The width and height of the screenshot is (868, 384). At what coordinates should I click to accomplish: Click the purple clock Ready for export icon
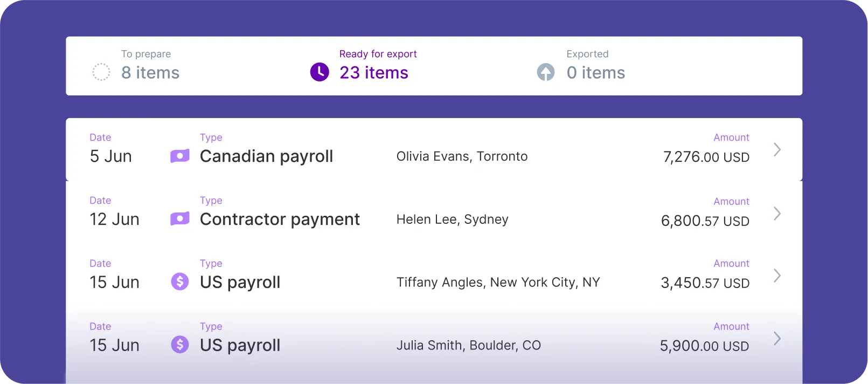tap(320, 72)
